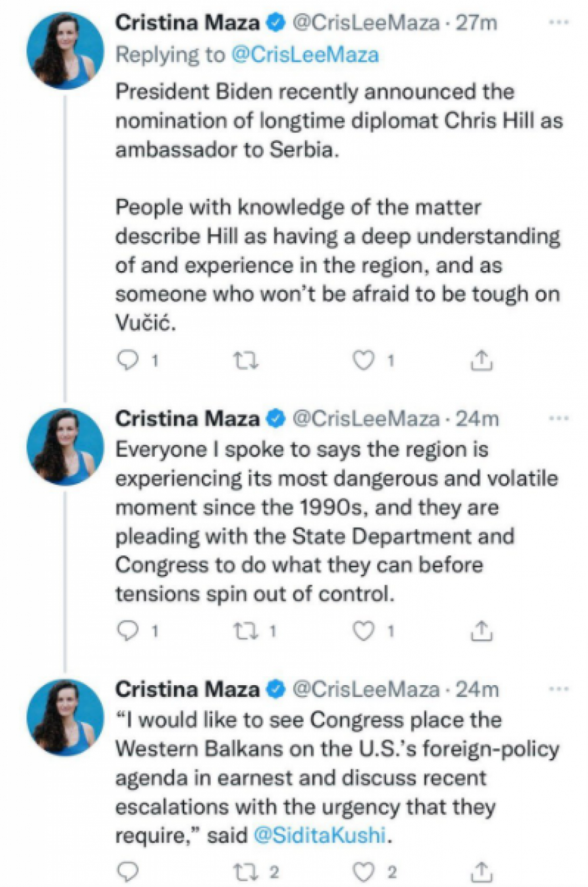
Task: Retweet the Western Balkans quote tweet
Action: coord(246,871)
